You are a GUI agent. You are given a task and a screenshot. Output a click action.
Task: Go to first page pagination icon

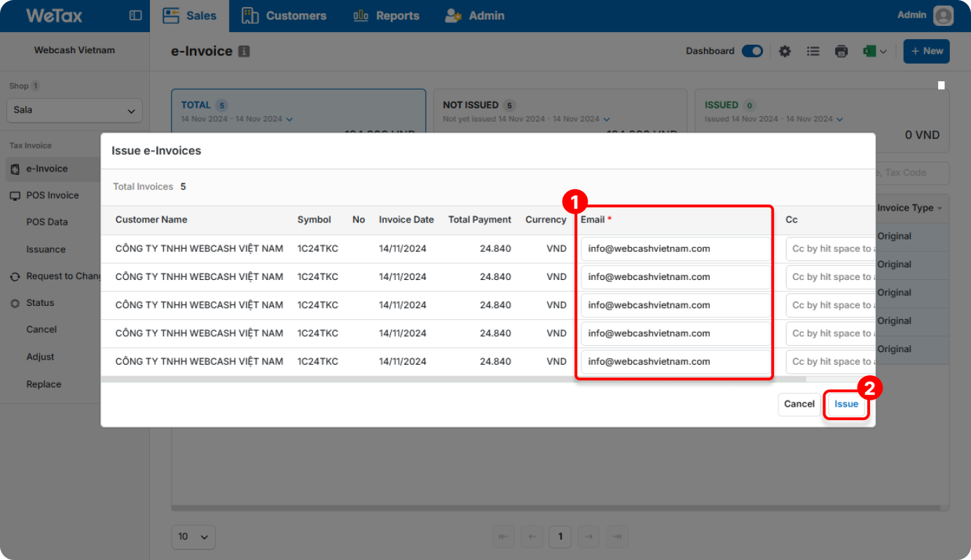[x=503, y=537]
